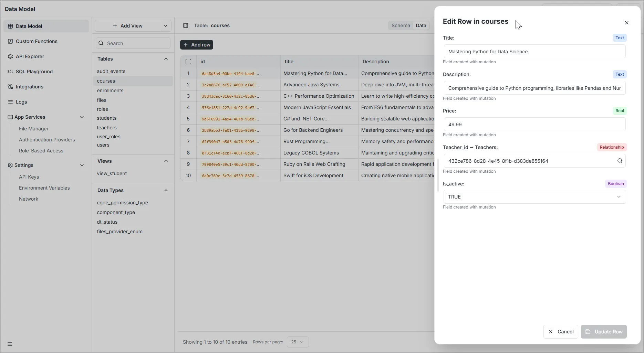Viewport: 644px width, 353px height.
Task: Click the search icon in Teacher_id field
Action: coord(620,161)
